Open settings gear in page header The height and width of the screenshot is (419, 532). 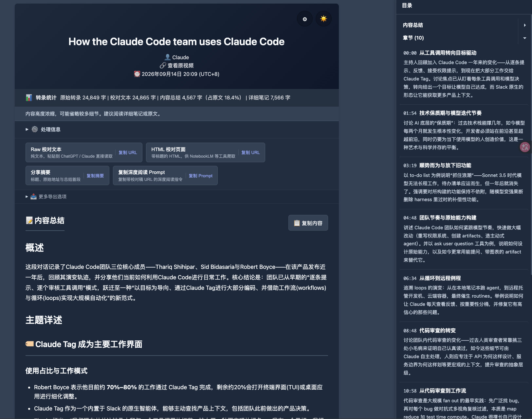[x=305, y=19]
